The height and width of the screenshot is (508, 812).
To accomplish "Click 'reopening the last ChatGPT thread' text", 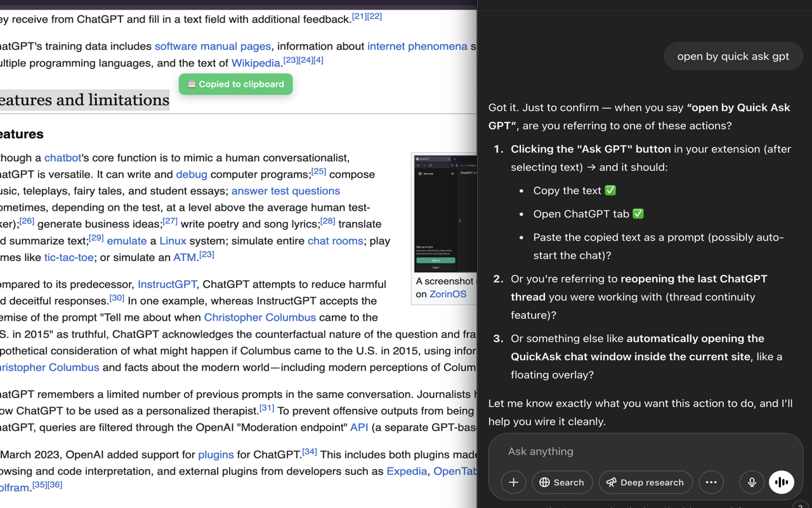I will (639, 288).
